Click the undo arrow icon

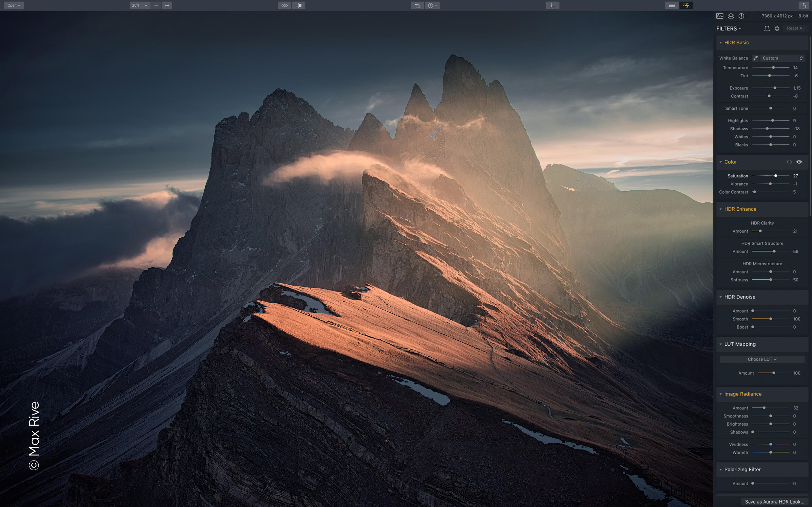click(417, 5)
